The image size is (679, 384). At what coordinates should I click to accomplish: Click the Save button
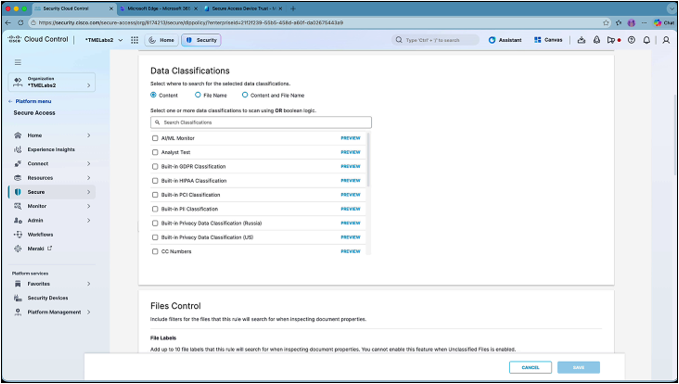coord(579,368)
